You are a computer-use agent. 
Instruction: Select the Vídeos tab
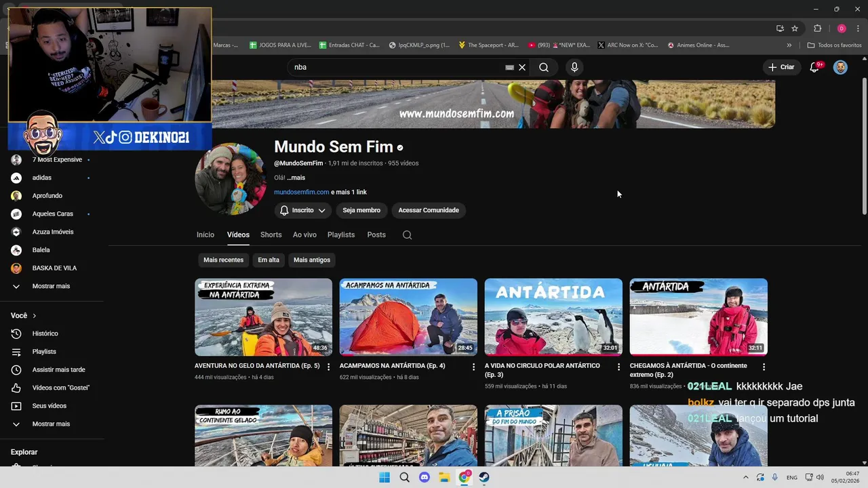point(238,235)
